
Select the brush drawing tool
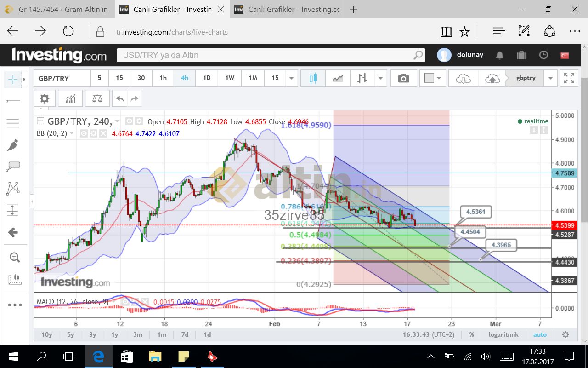13,145
